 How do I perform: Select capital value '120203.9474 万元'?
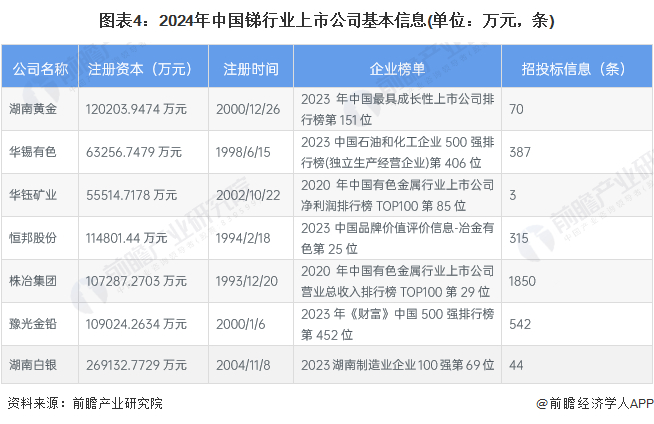[x=136, y=109]
